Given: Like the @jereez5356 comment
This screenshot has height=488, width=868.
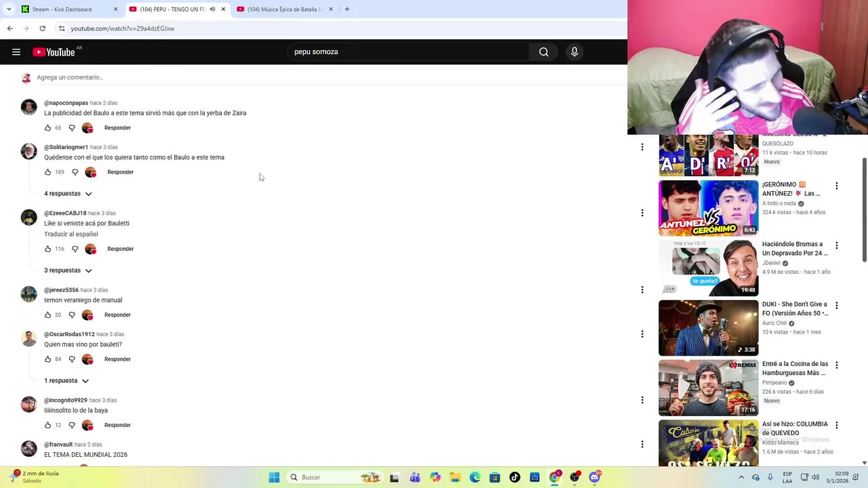Looking at the screenshot, I should point(48,315).
